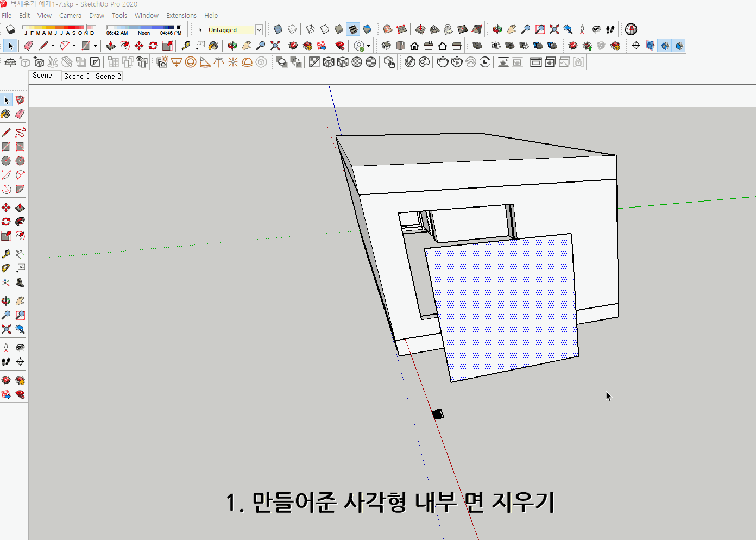The width and height of the screenshot is (756, 540).
Task: Open the Rectangle tool dropdown arrow
Action: click(95, 46)
